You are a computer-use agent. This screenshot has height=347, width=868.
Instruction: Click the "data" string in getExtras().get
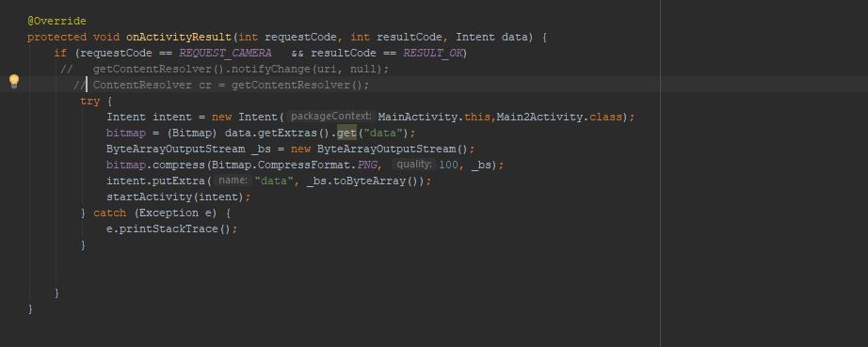384,134
